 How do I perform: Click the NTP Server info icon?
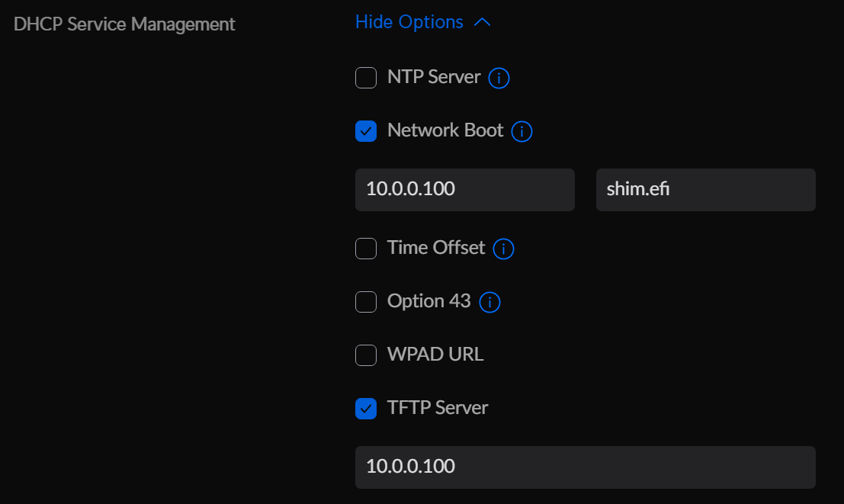499,78
